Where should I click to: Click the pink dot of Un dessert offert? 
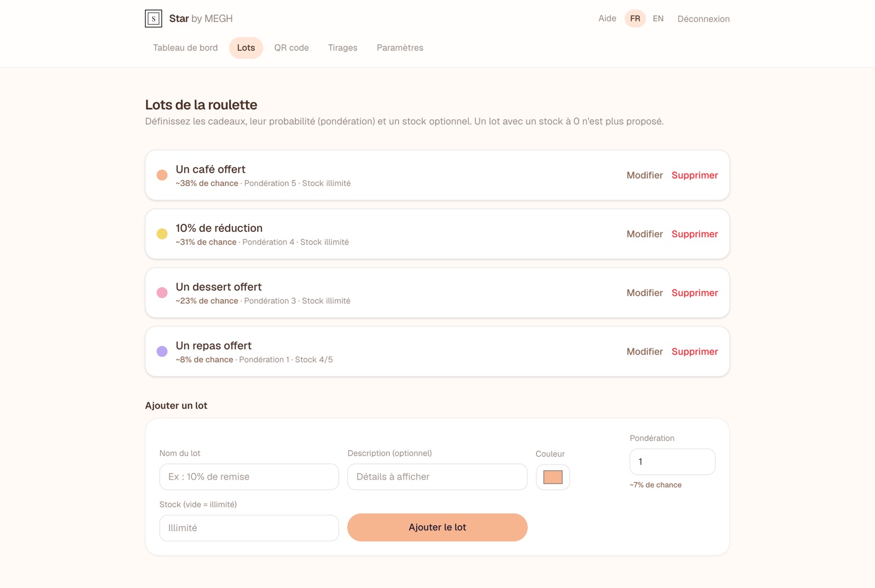[162, 293]
